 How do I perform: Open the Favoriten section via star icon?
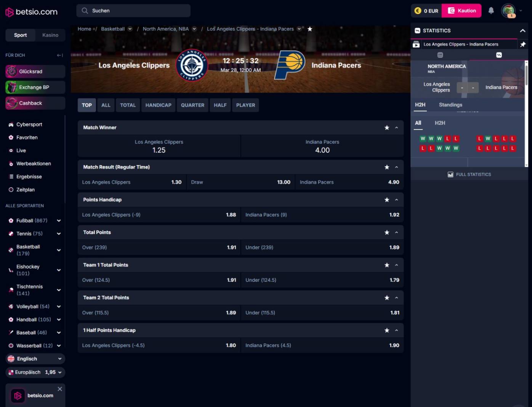point(11,137)
